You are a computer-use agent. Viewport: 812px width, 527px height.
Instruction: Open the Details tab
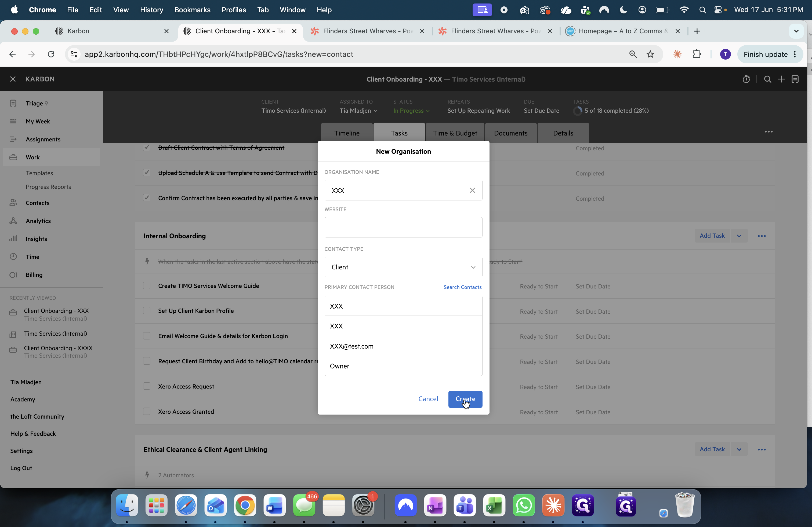click(x=563, y=133)
